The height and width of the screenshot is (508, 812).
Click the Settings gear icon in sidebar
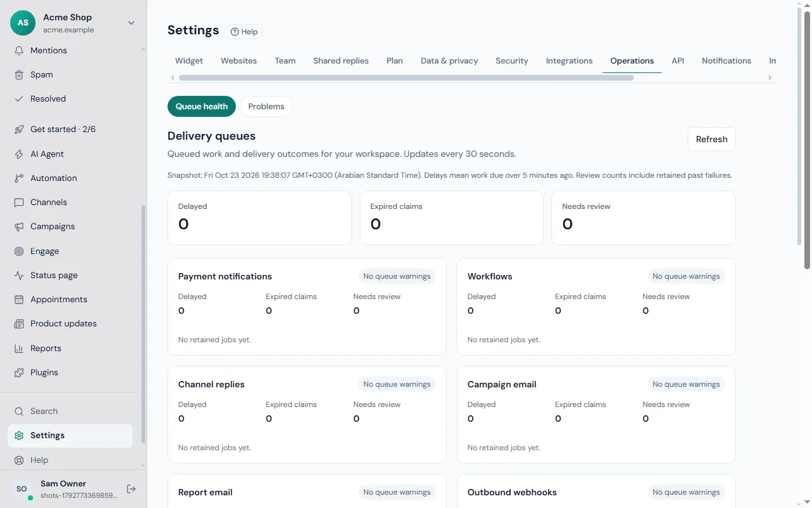point(19,435)
